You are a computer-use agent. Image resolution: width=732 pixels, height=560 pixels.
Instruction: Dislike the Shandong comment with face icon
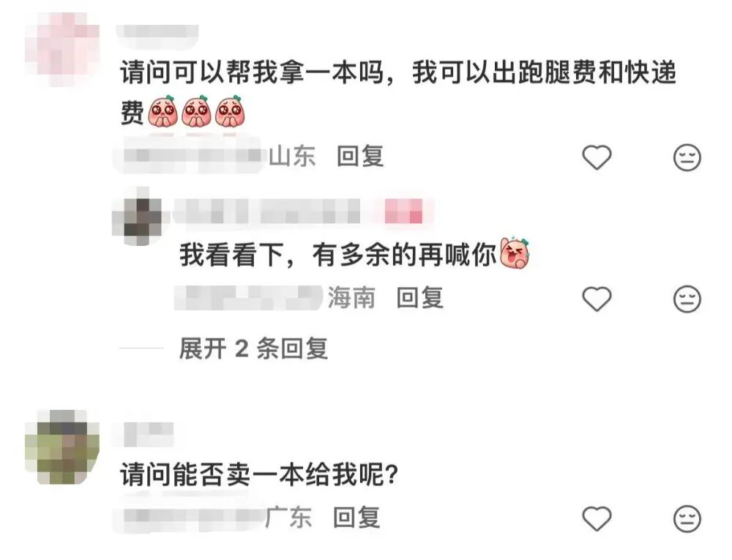point(687,157)
